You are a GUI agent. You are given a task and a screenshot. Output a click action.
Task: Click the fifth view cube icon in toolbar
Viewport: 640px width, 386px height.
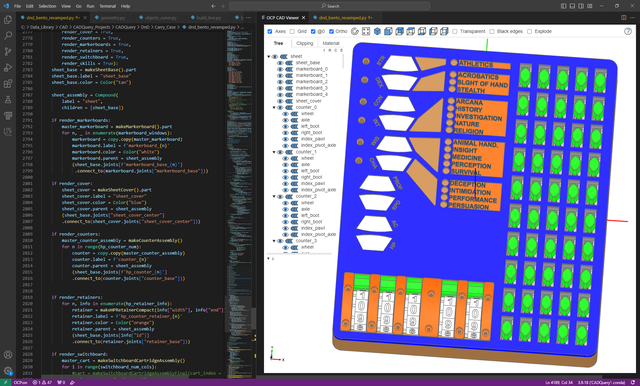(422, 31)
